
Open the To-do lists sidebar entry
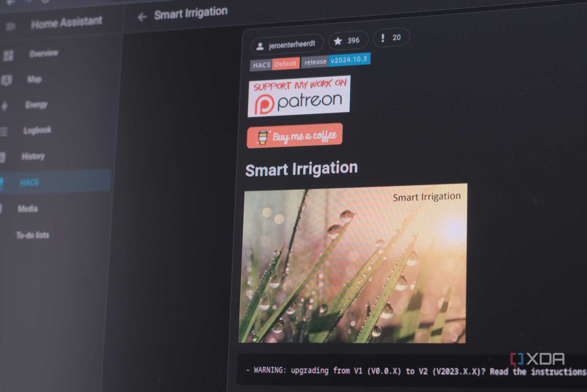pyautogui.click(x=33, y=235)
